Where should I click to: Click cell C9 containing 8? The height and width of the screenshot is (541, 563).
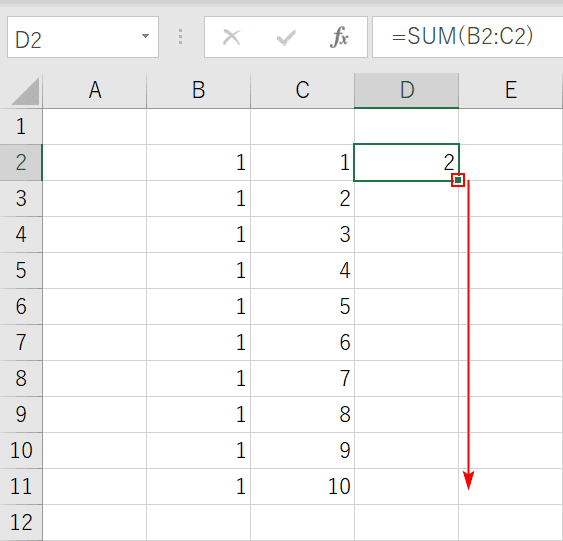click(302, 414)
